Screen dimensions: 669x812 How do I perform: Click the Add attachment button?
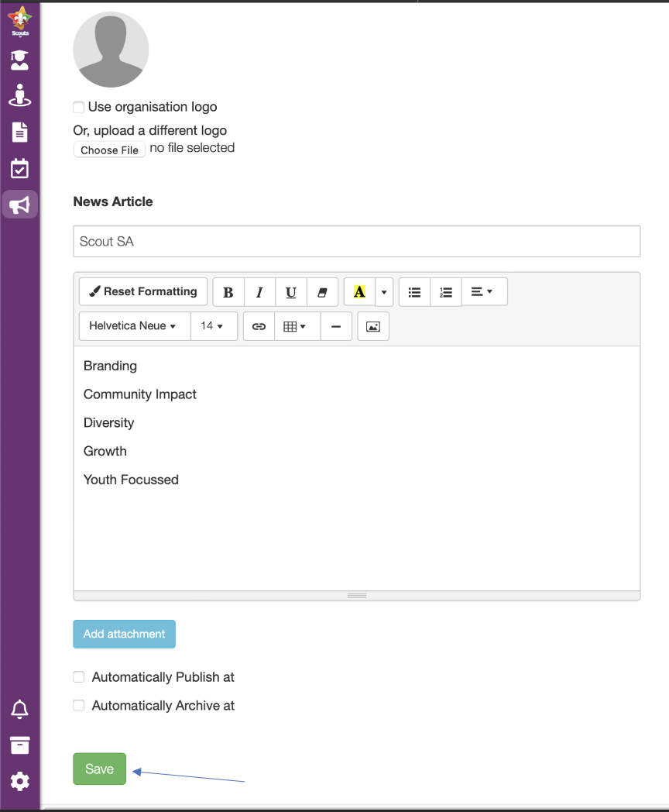pyautogui.click(x=124, y=634)
